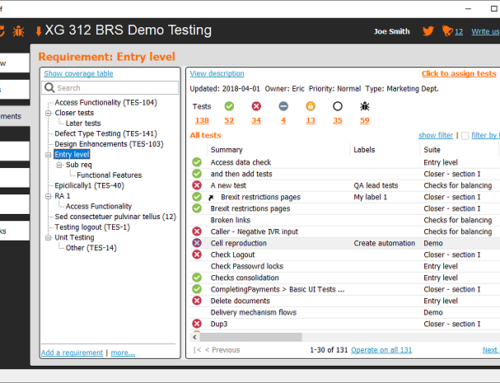Click passed icon of Checks consolidation row
The height and width of the screenshot is (383, 500).
click(x=197, y=277)
